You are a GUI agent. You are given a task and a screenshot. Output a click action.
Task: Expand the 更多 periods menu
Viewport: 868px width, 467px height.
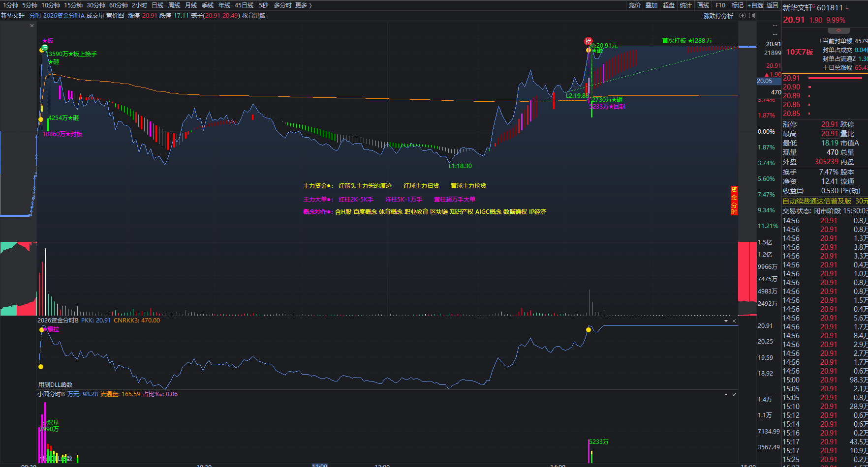point(303,5)
